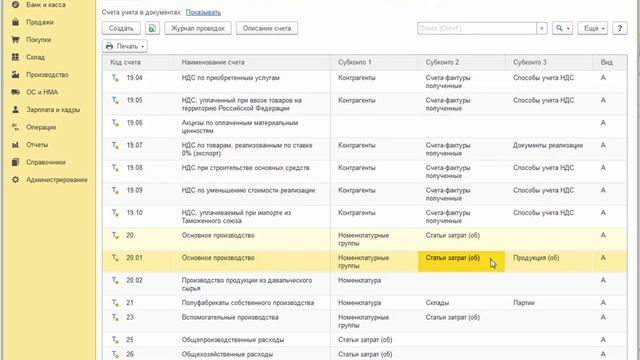
Task: Open the Продажи section
Action: [40, 22]
